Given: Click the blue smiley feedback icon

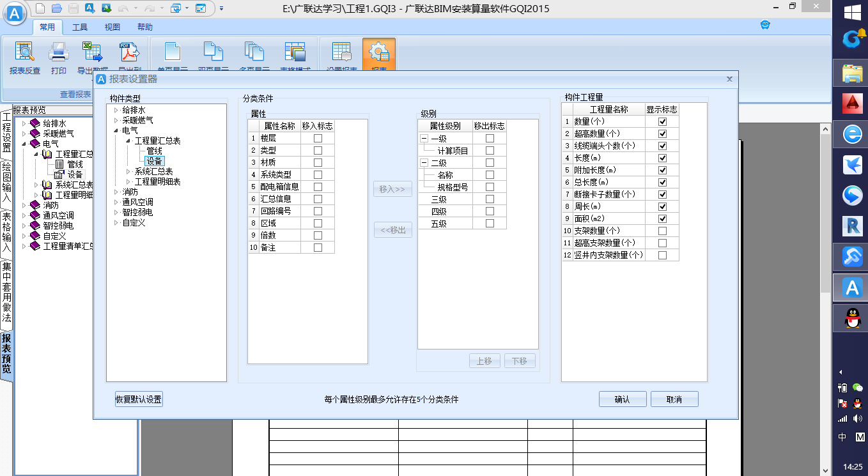Looking at the screenshot, I should (x=765, y=25).
